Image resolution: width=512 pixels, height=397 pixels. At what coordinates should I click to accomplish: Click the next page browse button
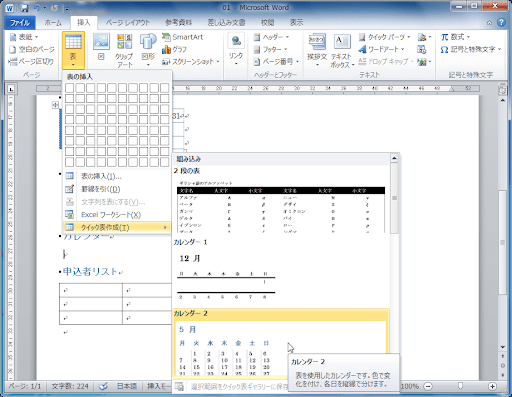pos(503,375)
